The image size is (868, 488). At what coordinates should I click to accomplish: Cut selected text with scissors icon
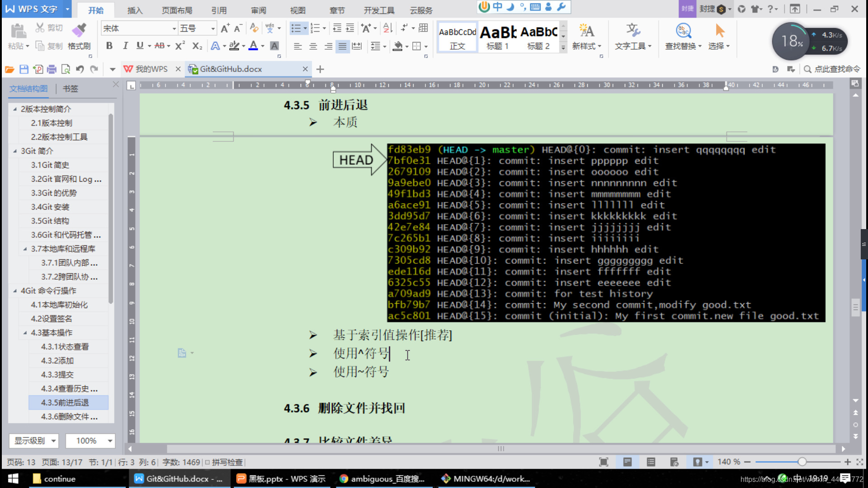click(40, 28)
